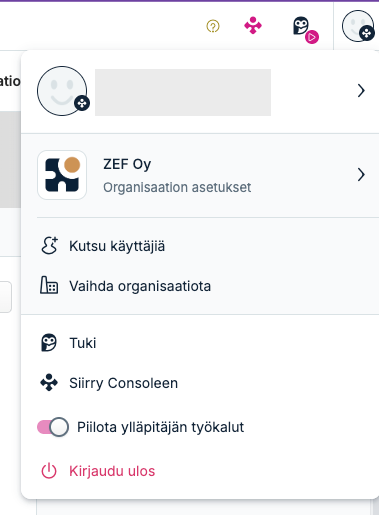Open Organisaation asetukset link
The width and height of the screenshot is (379, 515).
tap(177, 187)
